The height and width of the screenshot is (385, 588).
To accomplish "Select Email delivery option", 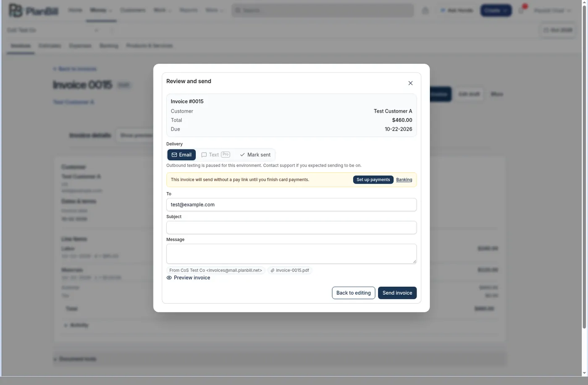I will pyautogui.click(x=181, y=155).
